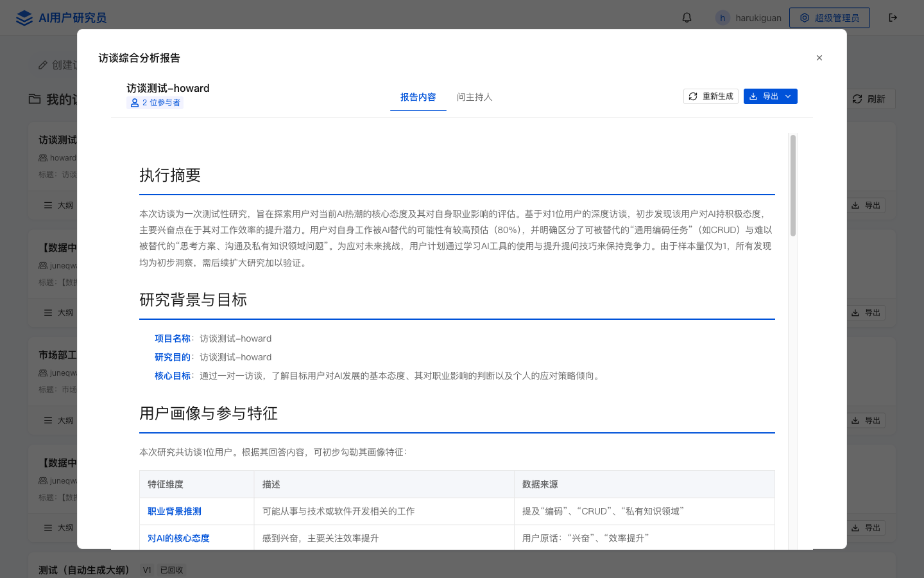Click the participants icon beside 2 位参与者
This screenshot has width=924, height=578.
pyautogui.click(x=134, y=103)
